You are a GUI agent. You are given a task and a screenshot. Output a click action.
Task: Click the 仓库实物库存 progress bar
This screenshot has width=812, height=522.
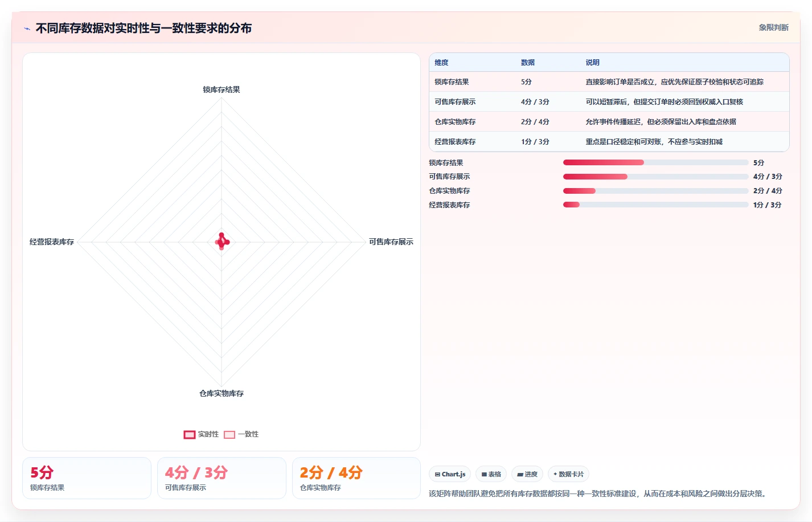point(655,191)
